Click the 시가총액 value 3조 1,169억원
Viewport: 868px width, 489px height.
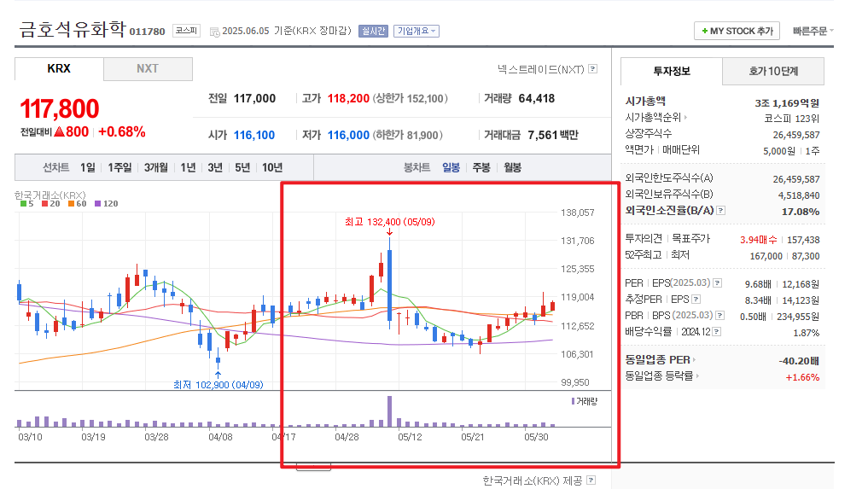[x=787, y=103]
